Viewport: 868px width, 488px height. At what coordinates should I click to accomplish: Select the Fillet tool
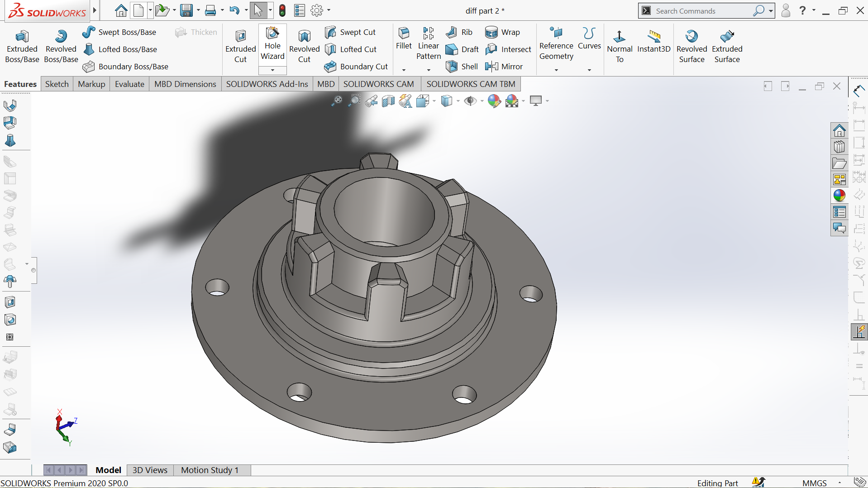click(x=404, y=38)
